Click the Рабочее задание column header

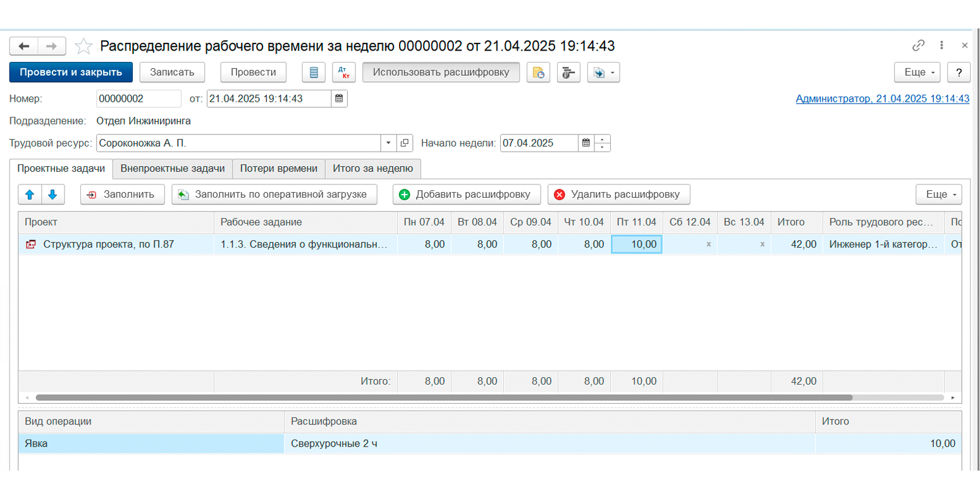pos(305,222)
